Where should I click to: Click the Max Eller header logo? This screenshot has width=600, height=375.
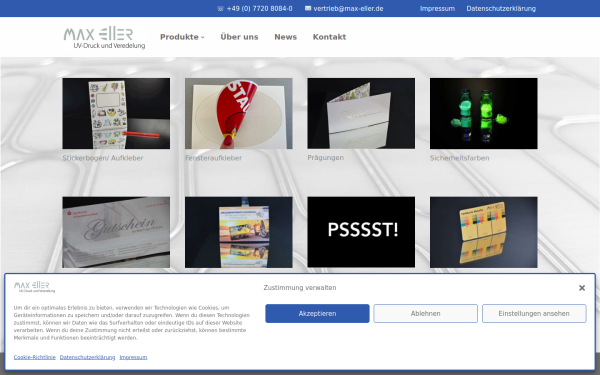104,38
